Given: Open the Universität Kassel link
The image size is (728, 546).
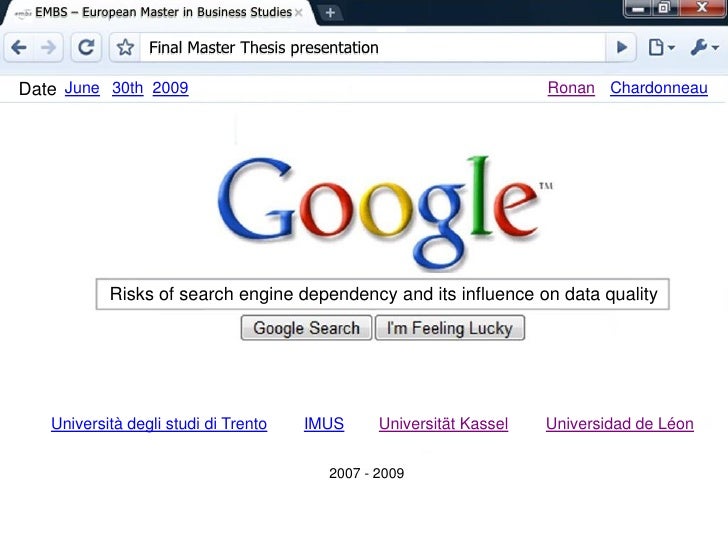Looking at the screenshot, I should click(x=443, y=424).
